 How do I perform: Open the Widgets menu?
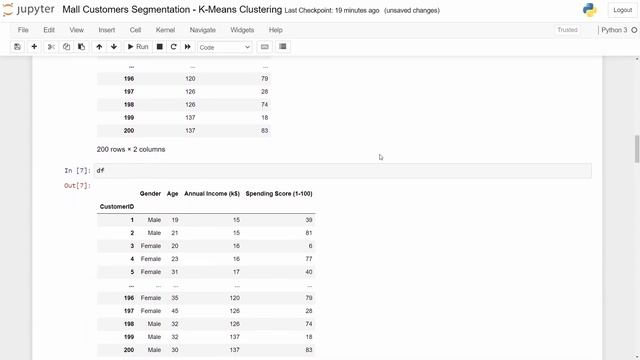click(242, 30)
